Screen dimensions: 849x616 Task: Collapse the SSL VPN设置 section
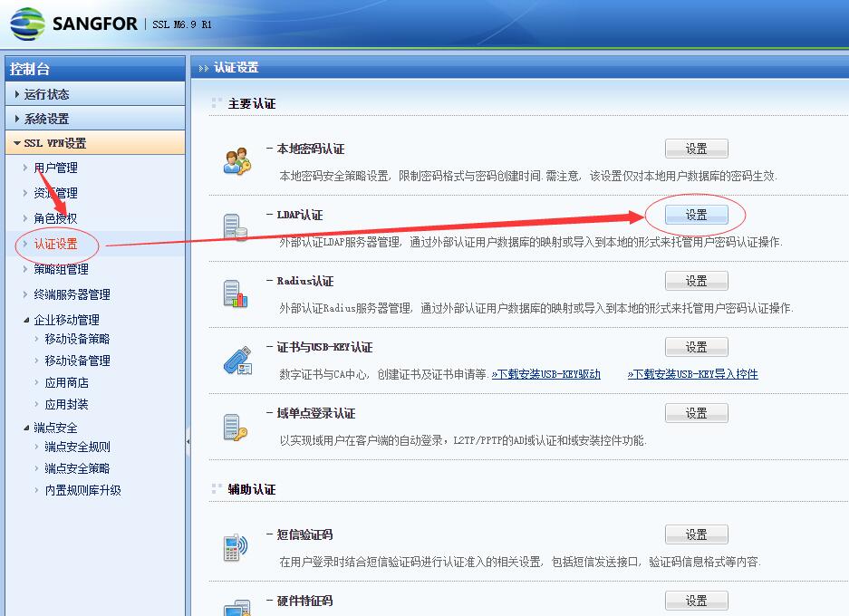95,143
